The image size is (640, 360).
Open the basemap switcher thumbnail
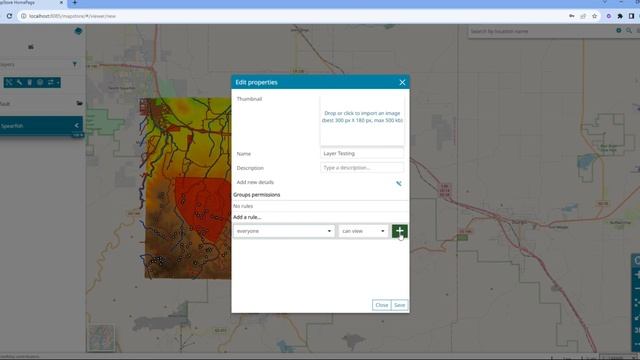point(101,338)
